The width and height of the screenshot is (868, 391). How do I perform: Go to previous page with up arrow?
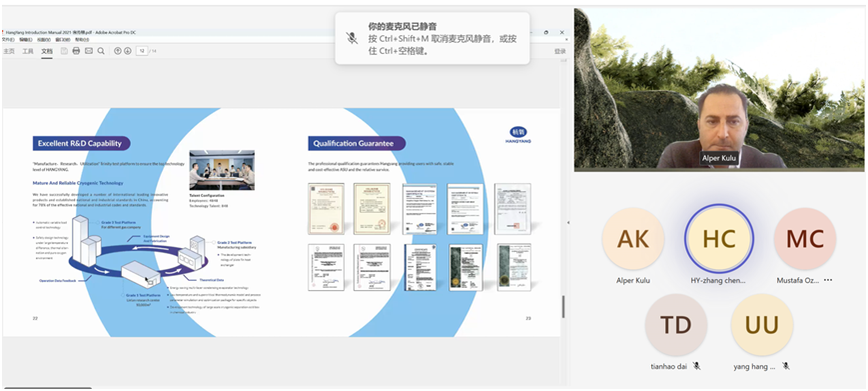[x=117, y=51]
